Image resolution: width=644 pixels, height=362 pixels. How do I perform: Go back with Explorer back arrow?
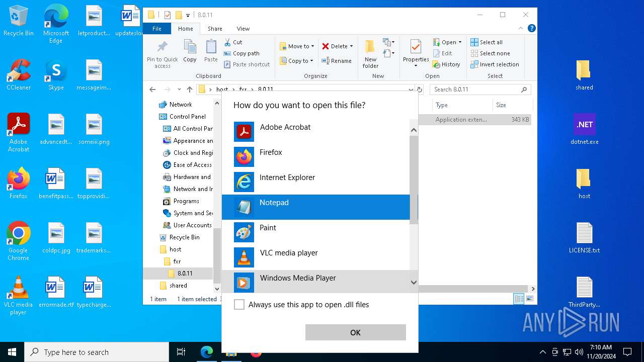click(x=153, y=89)
